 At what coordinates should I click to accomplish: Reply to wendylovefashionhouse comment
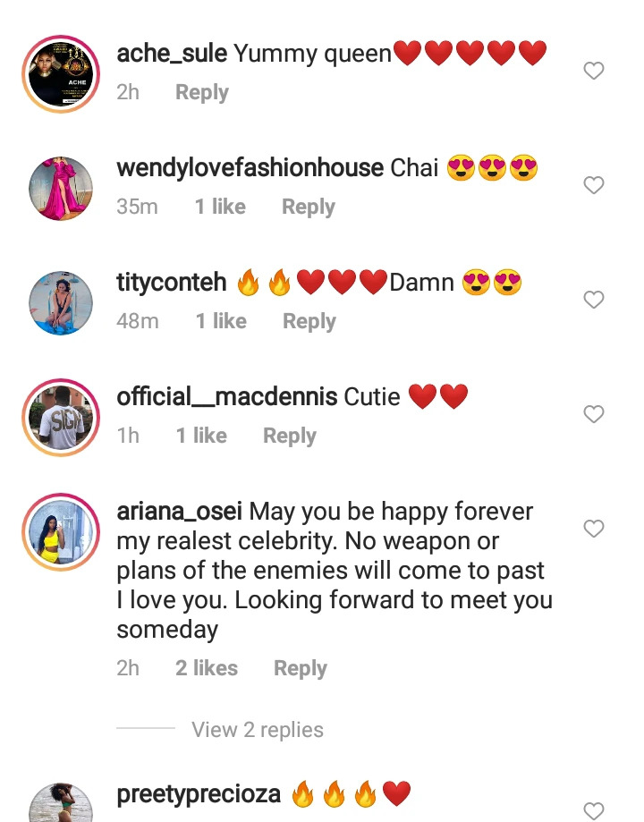(309, 207)
